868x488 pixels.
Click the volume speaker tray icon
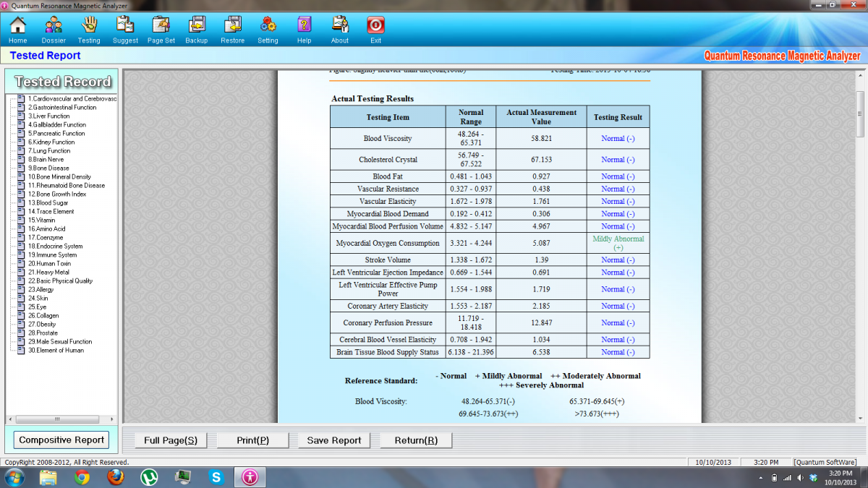(x=799, y=478)
